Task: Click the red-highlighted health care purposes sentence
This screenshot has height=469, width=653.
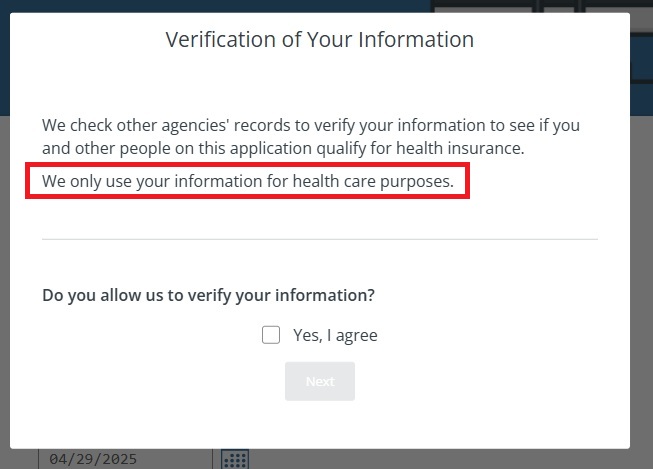Action: pyautogui.click(x=248, y=181)
